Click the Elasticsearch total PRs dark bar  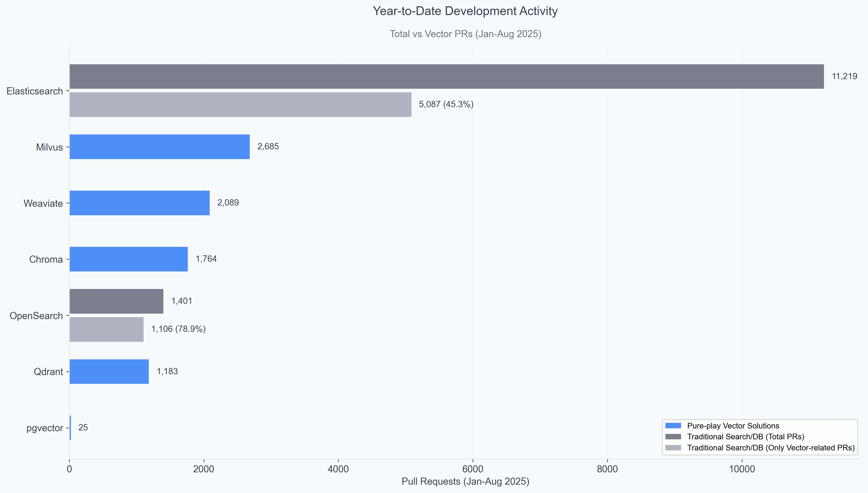[447, 76]
